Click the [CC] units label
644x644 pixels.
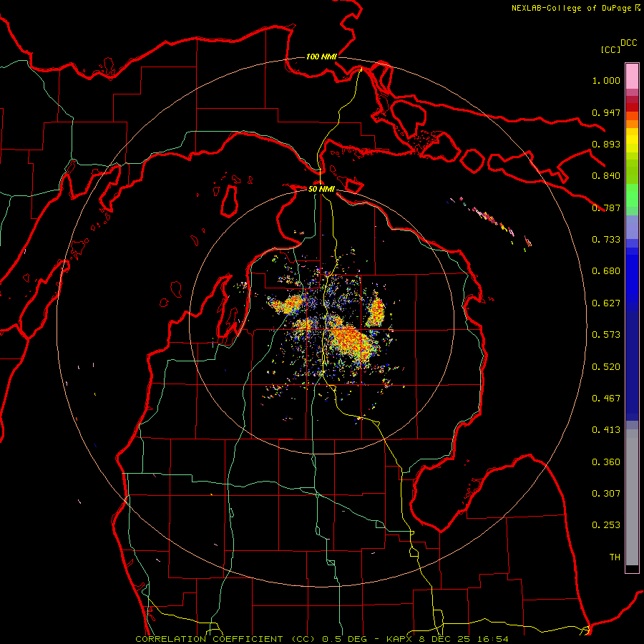click(x=611, y=49)
